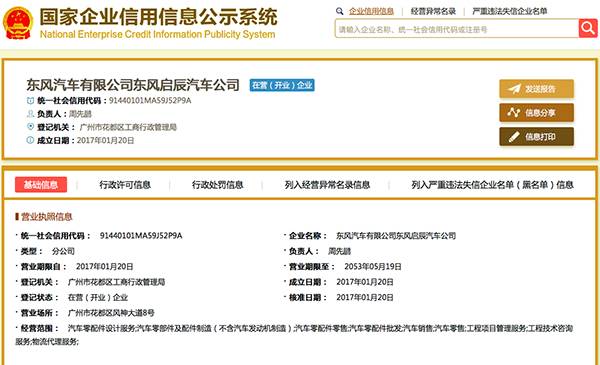Click the 营业期限自 value 2017年01月20日
Screen dimensions: 600x365
(x=104, y=267)
